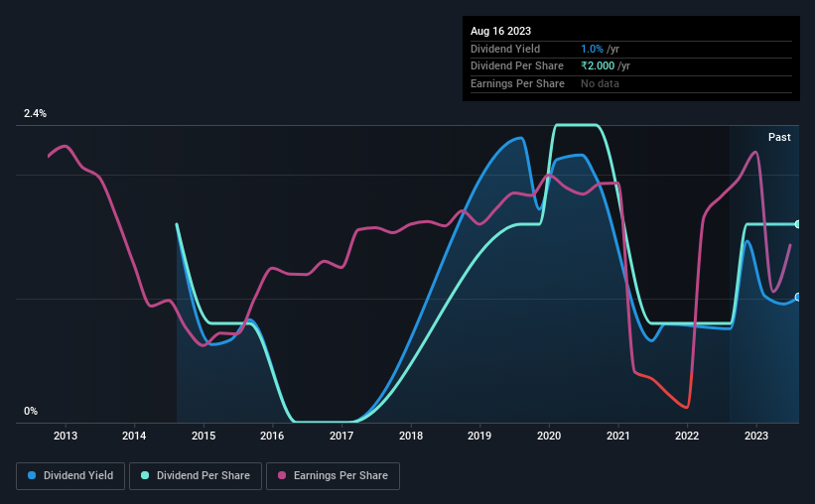
Task: Click the 0% y-axis label
Action: click(31, 411)
